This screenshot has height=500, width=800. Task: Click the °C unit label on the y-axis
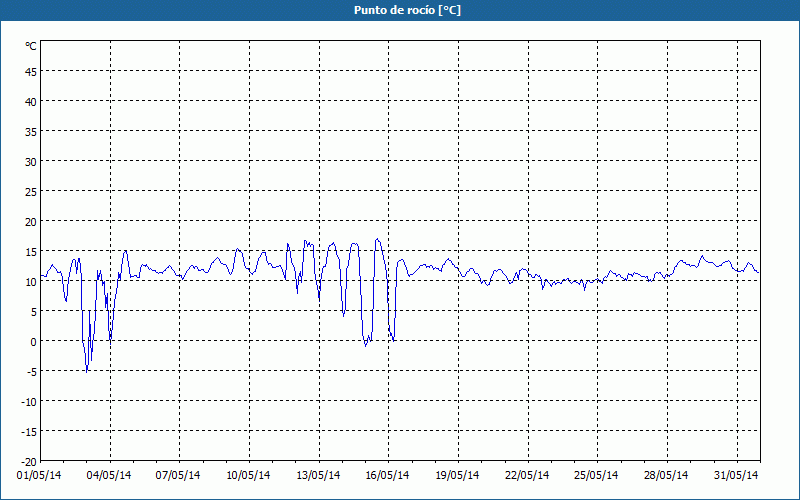[31, 46]
